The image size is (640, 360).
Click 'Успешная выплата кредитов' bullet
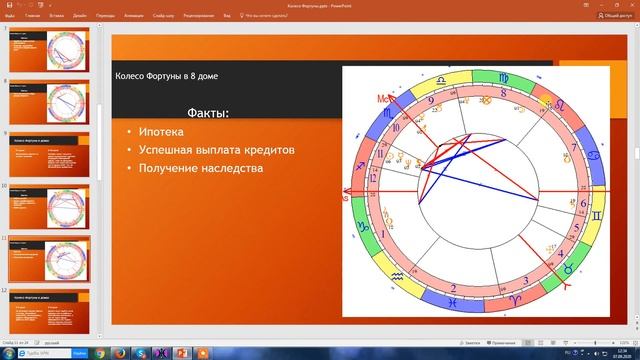(x=217, y=150)
